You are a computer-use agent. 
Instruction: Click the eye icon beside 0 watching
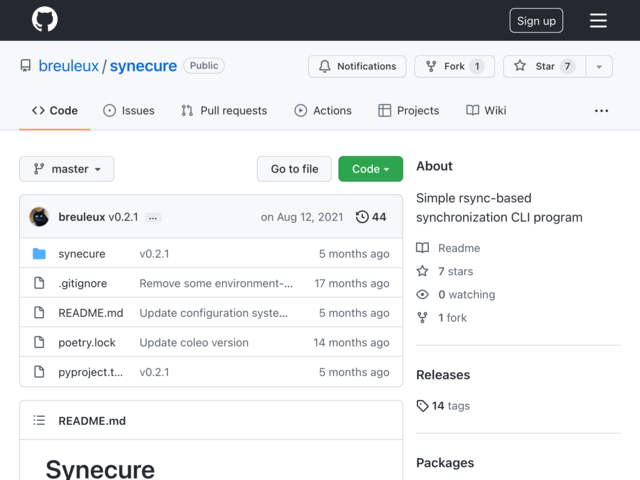(422, 294)
